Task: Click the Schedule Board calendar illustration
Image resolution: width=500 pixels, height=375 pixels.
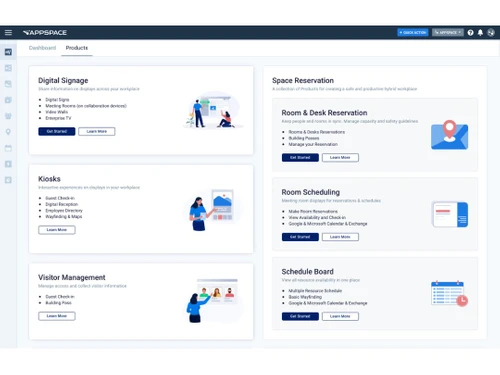Action: pyautogui.click(x=449, y=293)
